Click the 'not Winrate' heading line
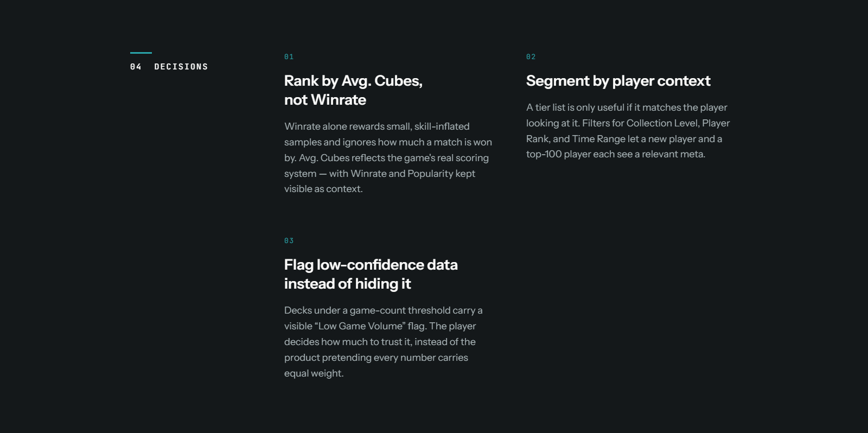The height and width of the screenshot is (433, 868). pos(325,100)
